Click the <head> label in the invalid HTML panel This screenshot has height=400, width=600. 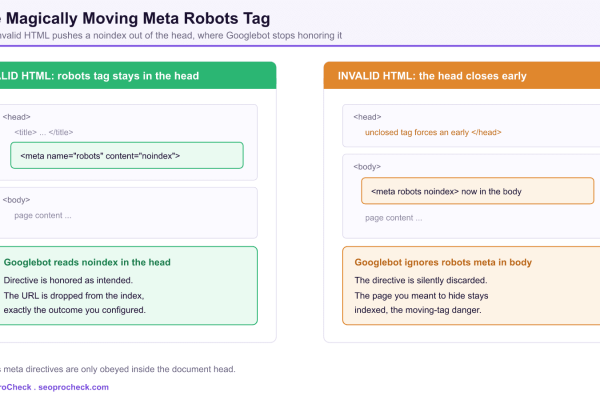click(x=367, y=117)
